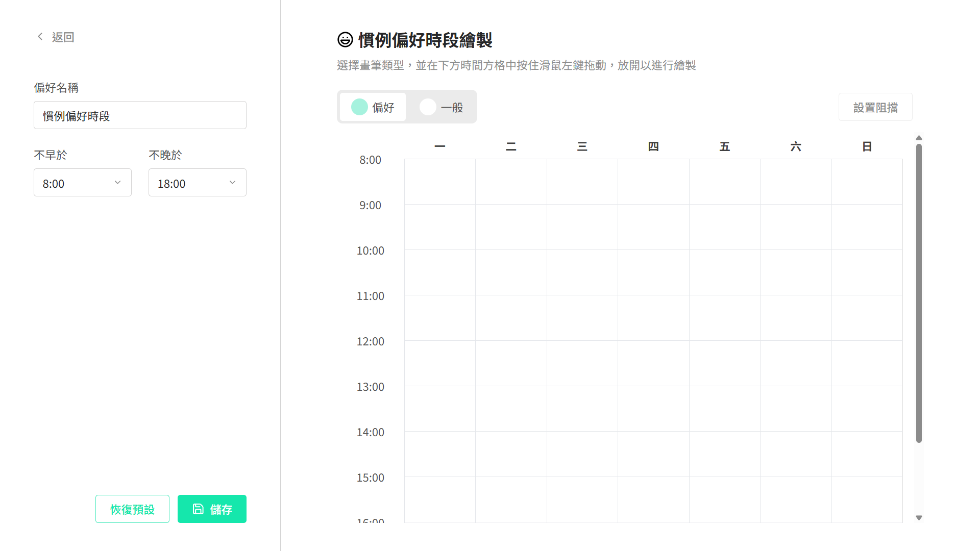
Task: Click the 恢復預設 button
Action: (132, 509)
